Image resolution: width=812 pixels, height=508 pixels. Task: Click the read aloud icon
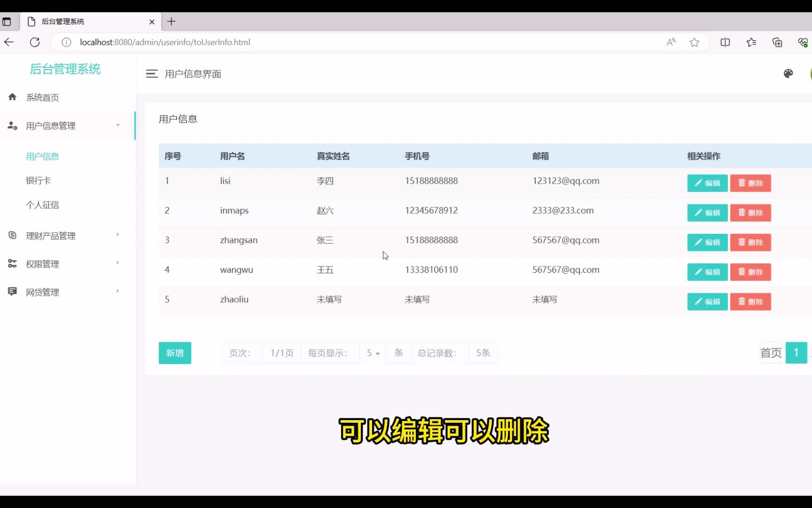click(x=671, y=42)
